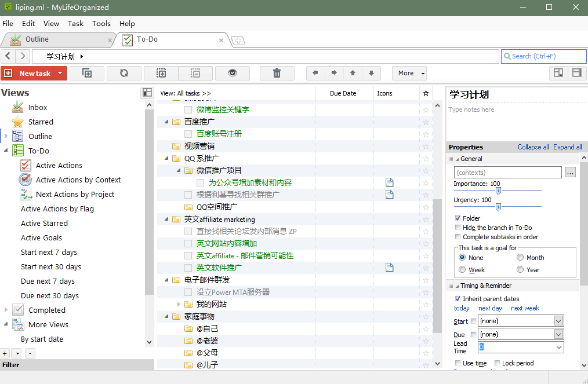
Task: Click the trash delete icon
Action: [277, 73]
